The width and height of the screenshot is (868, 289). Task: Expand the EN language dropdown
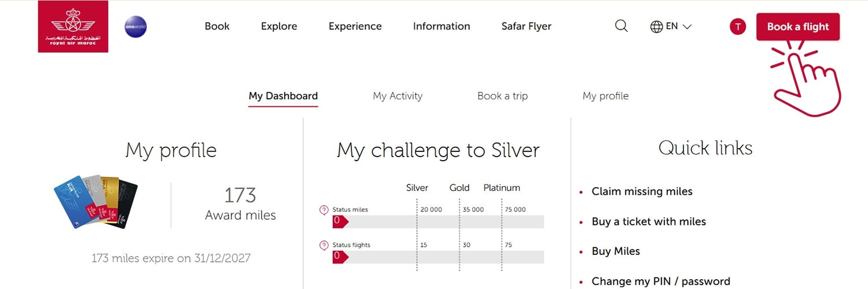point(679,27)
